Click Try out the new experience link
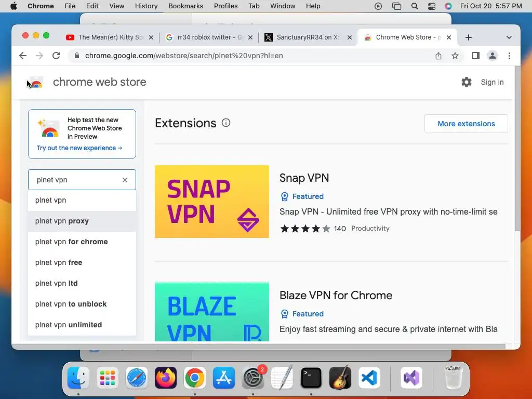The height and width of the screenshot is (399, 532). [79, 148]
